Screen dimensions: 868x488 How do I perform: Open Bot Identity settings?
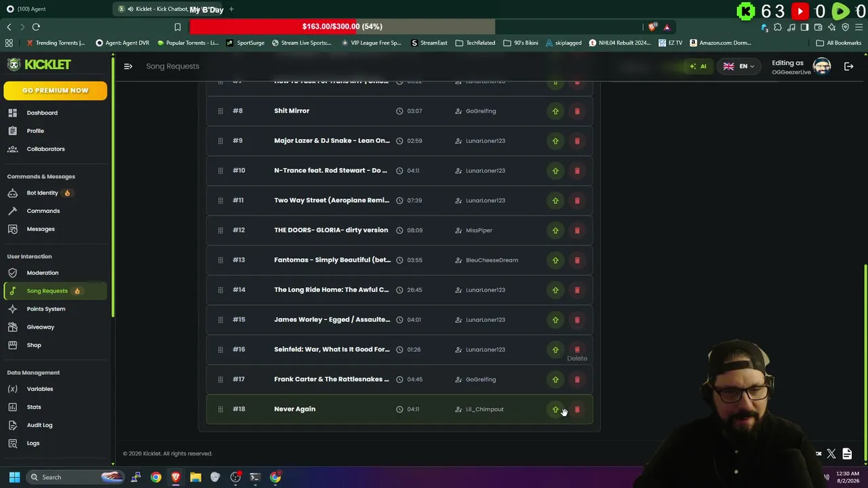point(42,193)
